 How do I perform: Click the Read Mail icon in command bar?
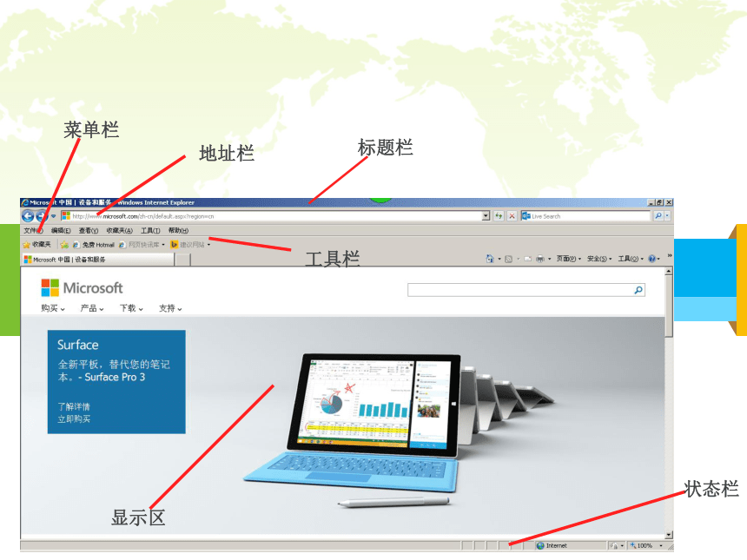(527, 259)
